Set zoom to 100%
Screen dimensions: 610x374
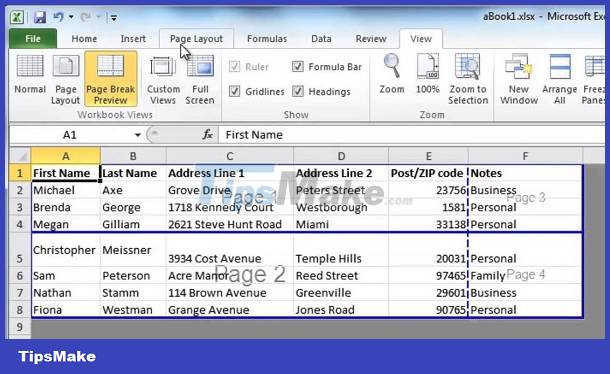(x=428, y=74)
